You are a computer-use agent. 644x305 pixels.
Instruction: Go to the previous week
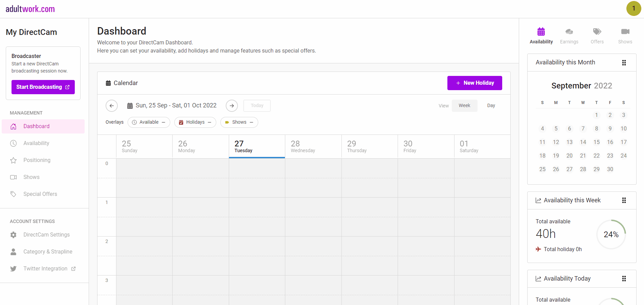tap(112, 106)
